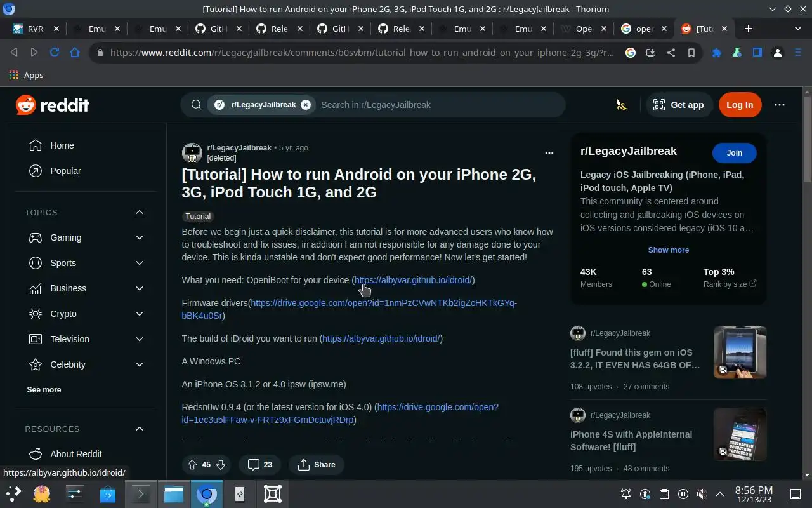The width and height of the screenshot is (812, 508).
Task: Click the Google icon in address bar
Action: coord(630,53)
